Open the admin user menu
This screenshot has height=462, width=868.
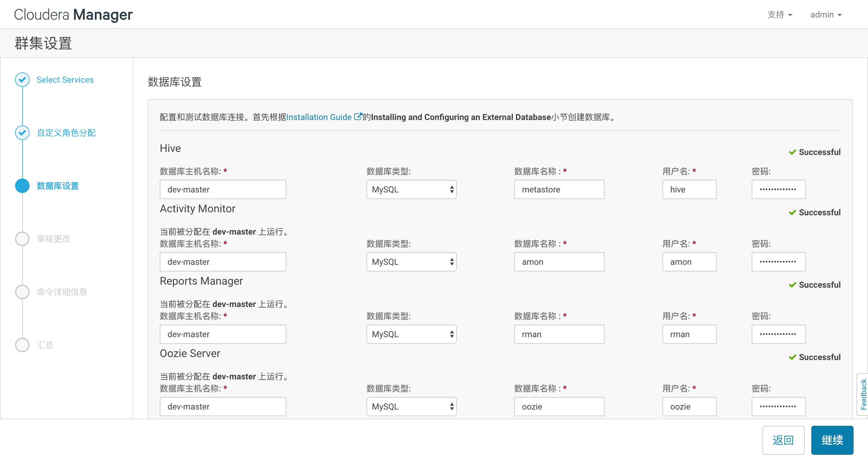point(826,15)
